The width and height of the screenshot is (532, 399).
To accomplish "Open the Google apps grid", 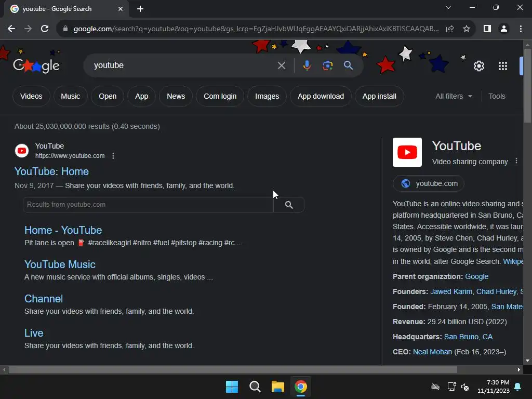I will coord(503,66).
